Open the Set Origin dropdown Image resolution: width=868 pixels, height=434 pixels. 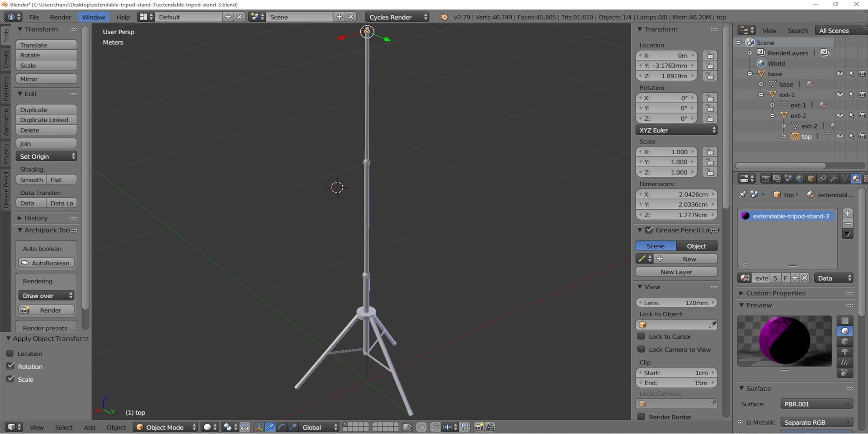(x=47, y=156)
